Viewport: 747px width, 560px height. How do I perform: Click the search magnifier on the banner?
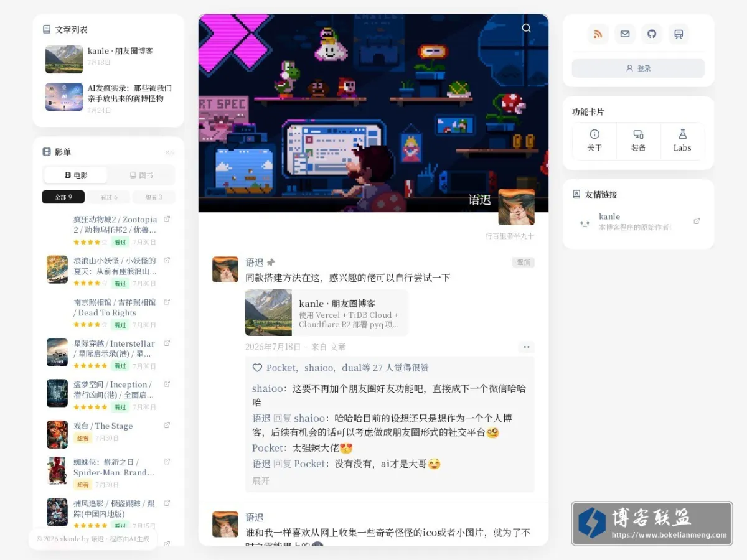pos(527,28)
